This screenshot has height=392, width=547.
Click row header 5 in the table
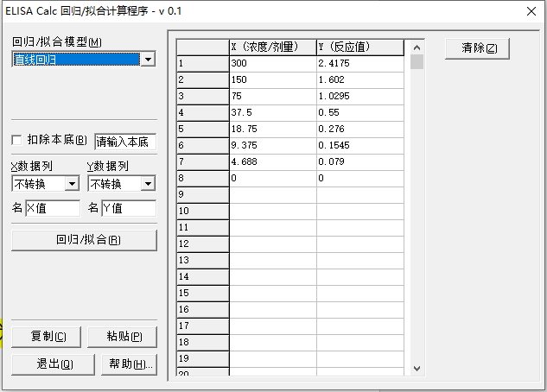pyautogui.click(x=203, y=130)
